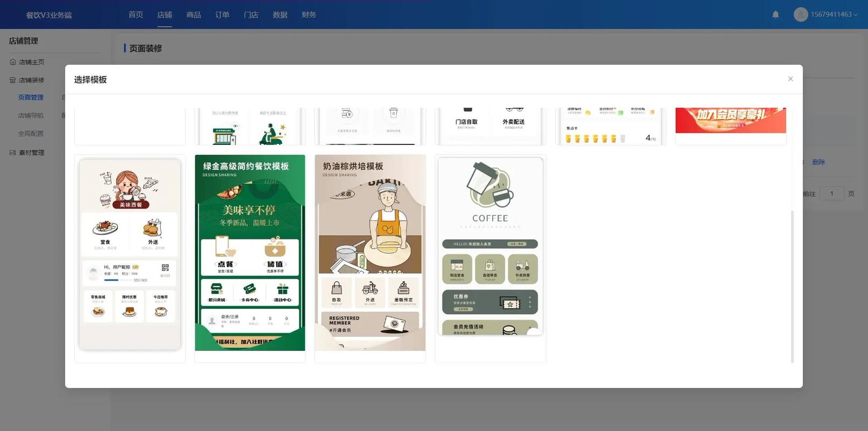
Task: Open the 财务 top menu
Action: tap(309, 15)
